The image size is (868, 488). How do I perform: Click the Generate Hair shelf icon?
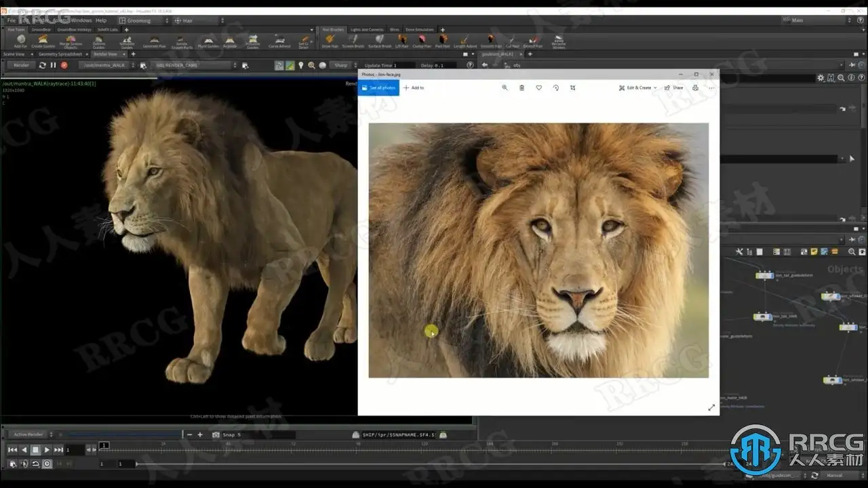pyautogui.click(x=154, y=41)
